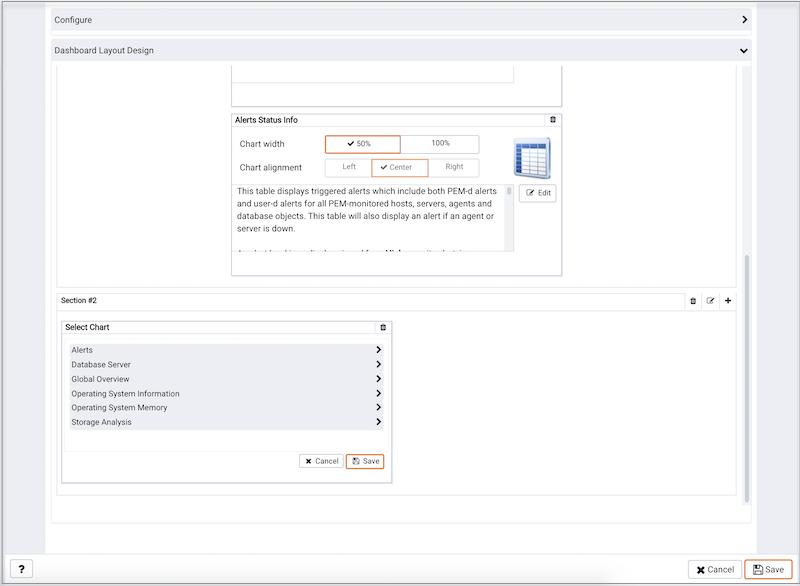Set chart width to 50%
Viewport: 800px width, 586px height.
(x=363, y=144)
